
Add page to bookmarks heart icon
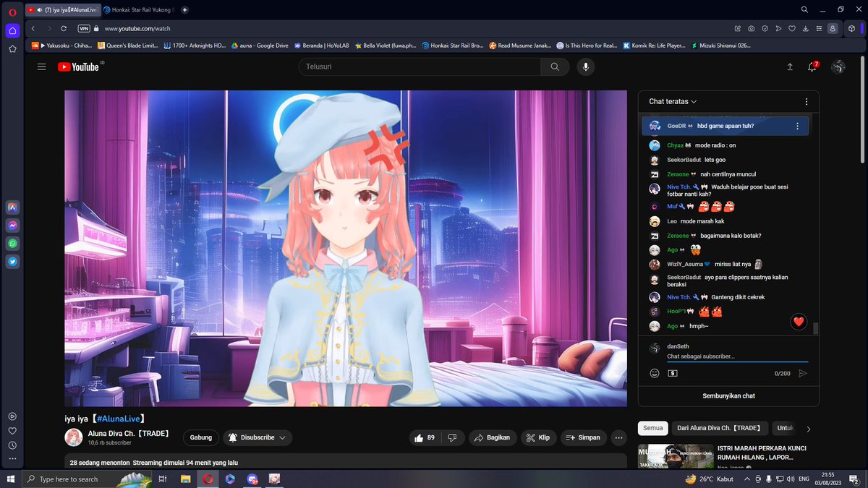792,28
